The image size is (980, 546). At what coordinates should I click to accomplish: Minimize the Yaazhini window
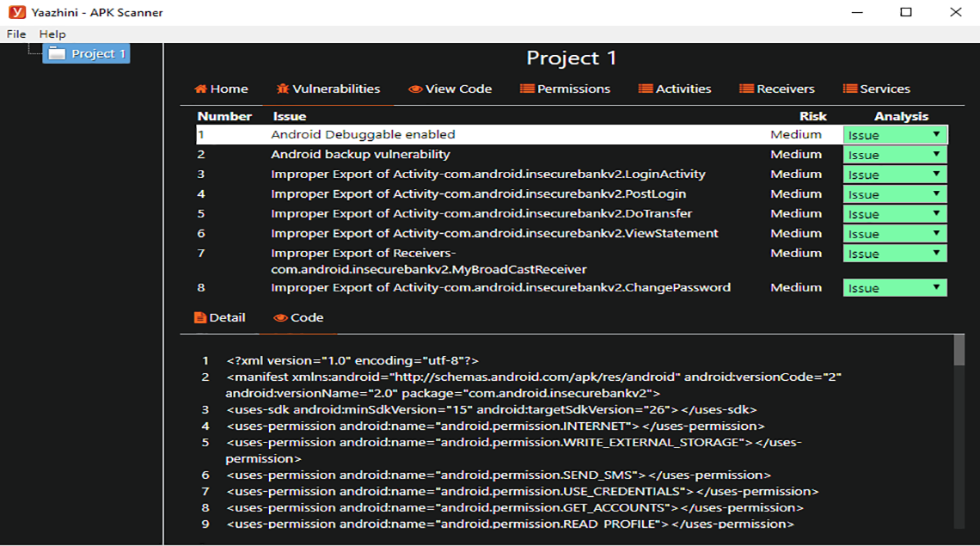tap(857, 12)
